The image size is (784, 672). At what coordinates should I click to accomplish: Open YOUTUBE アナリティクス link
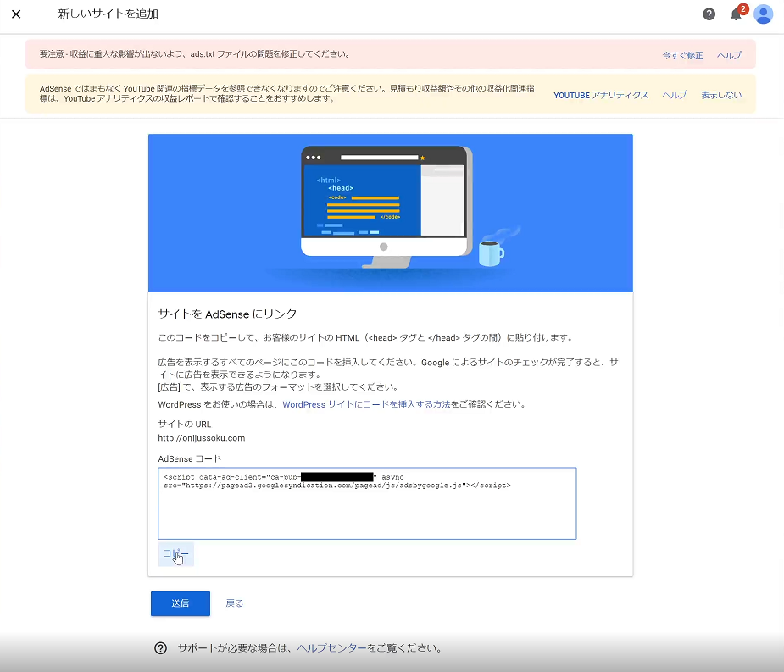600,95
